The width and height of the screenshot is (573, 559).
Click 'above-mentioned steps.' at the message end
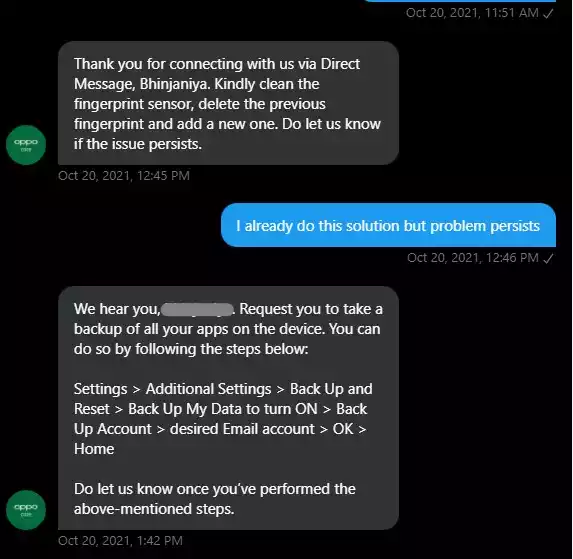point(154,509)
